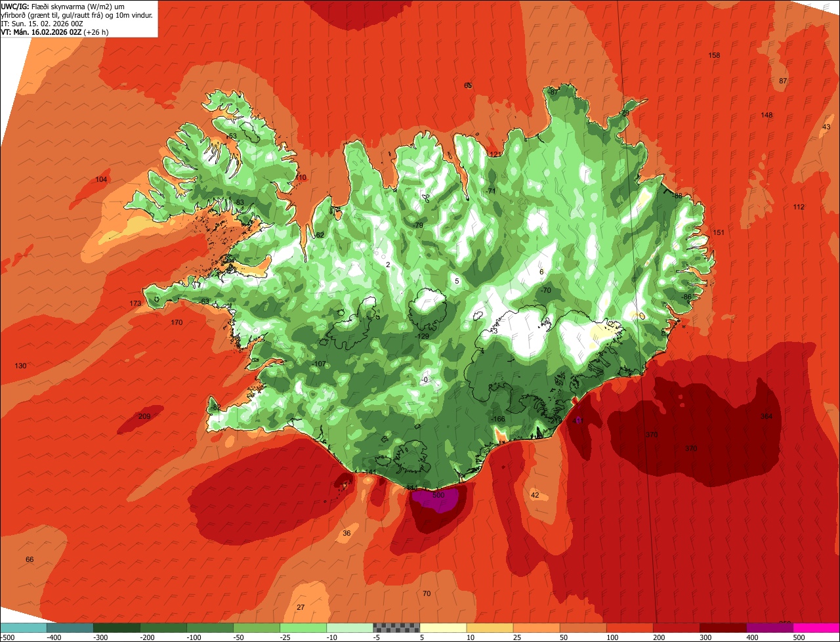
Task: Select the map value 53 in the Westfjords
Action: tap(232, 136)
